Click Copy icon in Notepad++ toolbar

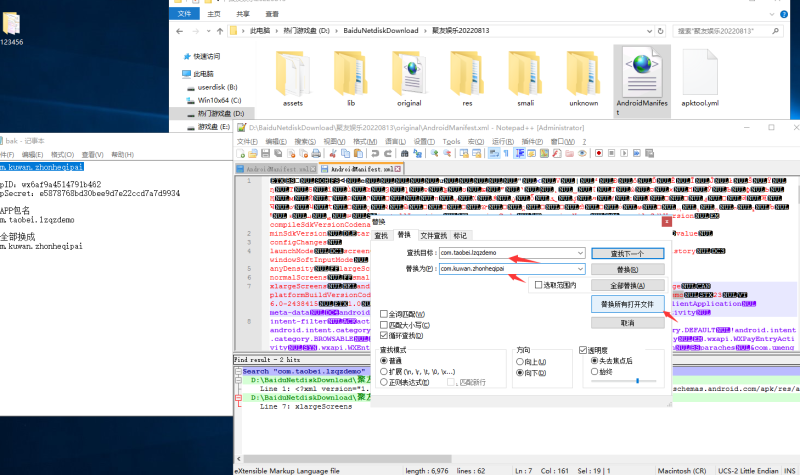pos(345,153)
